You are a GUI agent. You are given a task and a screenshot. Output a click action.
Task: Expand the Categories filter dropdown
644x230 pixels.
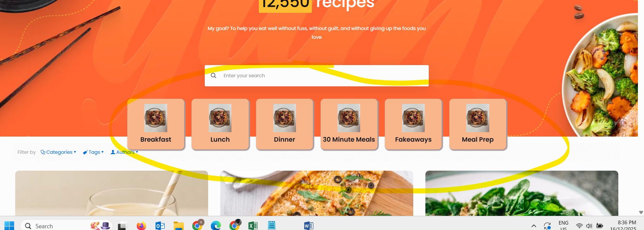58,152
